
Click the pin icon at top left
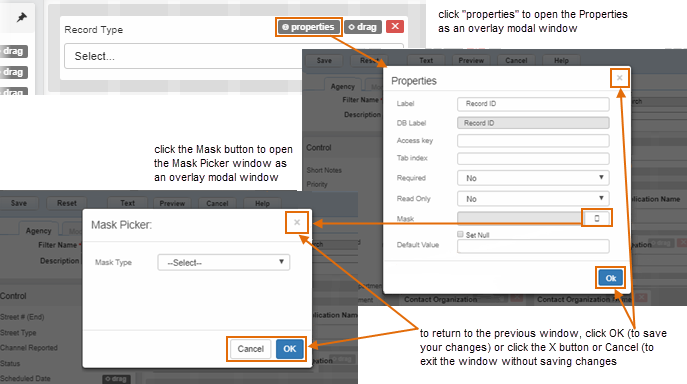click(x=21, y=18)
